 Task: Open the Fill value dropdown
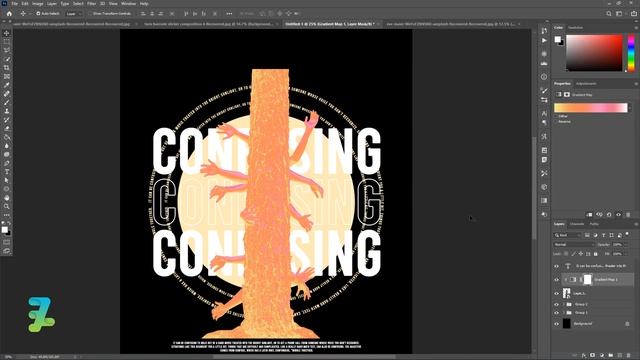(627, 254)
